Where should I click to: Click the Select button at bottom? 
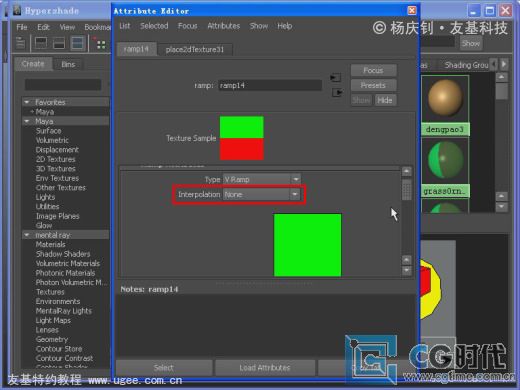(164, 368)
